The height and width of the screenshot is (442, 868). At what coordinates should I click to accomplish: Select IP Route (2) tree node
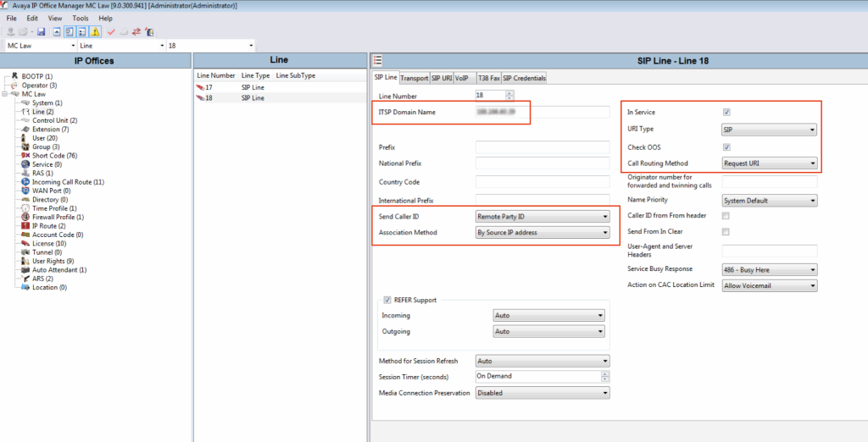[x=48, y=226]
